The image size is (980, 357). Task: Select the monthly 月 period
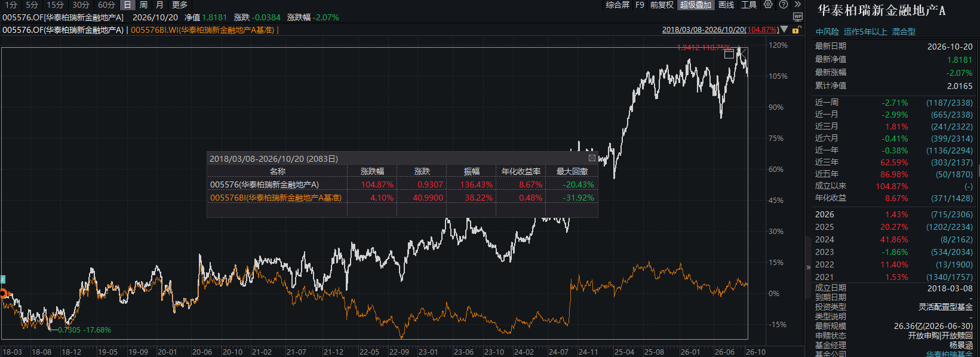[159, 5]
